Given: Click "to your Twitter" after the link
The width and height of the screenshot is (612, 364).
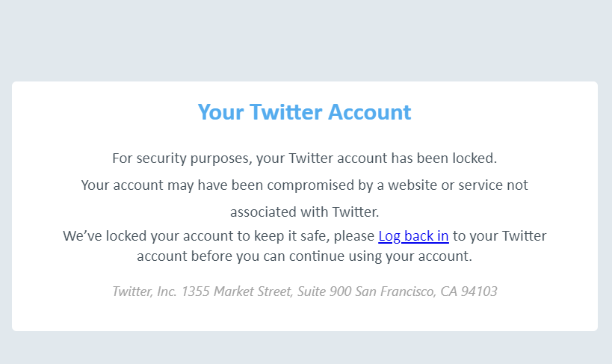Looking at the screenshot, I should tap(499, 236).
